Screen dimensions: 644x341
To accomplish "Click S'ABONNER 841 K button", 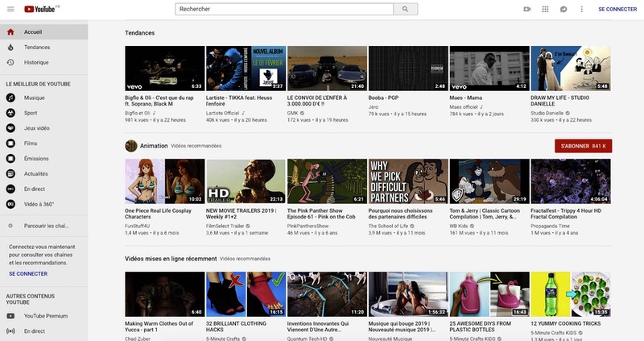I will tap(583, 146).
